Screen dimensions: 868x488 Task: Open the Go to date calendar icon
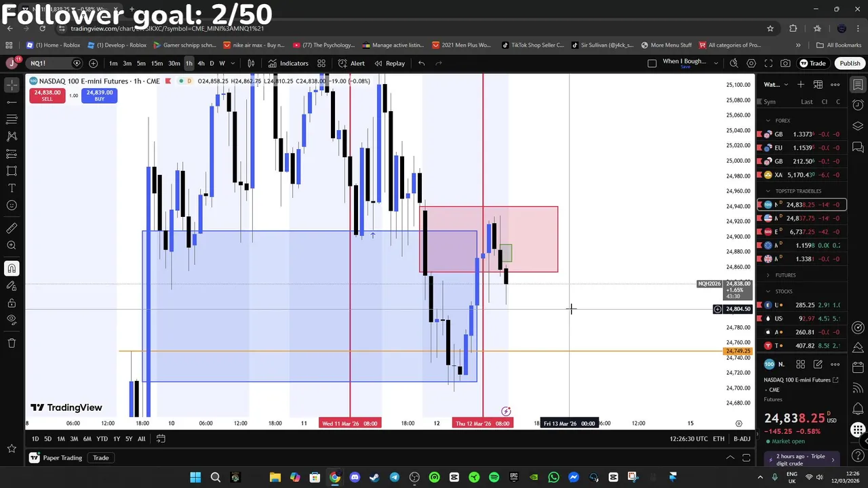pyautogui.click(x=161, y=439)
